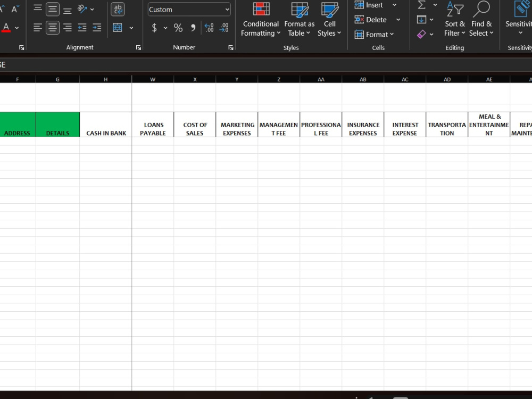532x399 pixels.
Task: Expand the accounting currency dropdown arrow
Action: coord(165,28)
